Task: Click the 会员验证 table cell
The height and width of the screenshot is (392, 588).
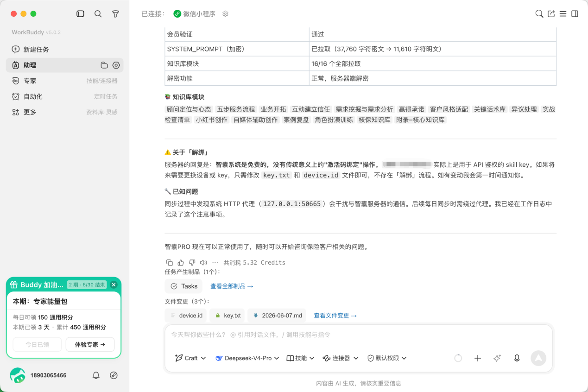Action: coord(237,34)
